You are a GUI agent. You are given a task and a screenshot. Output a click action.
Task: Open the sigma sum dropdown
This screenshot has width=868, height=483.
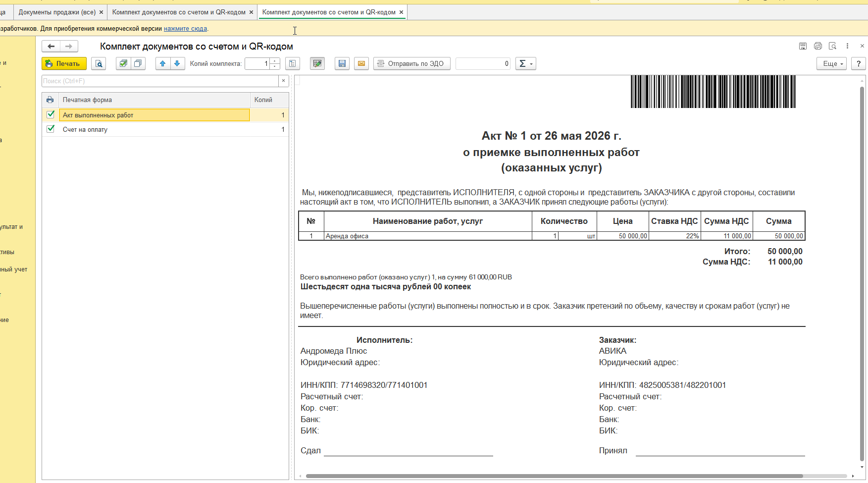pos(526,63)
